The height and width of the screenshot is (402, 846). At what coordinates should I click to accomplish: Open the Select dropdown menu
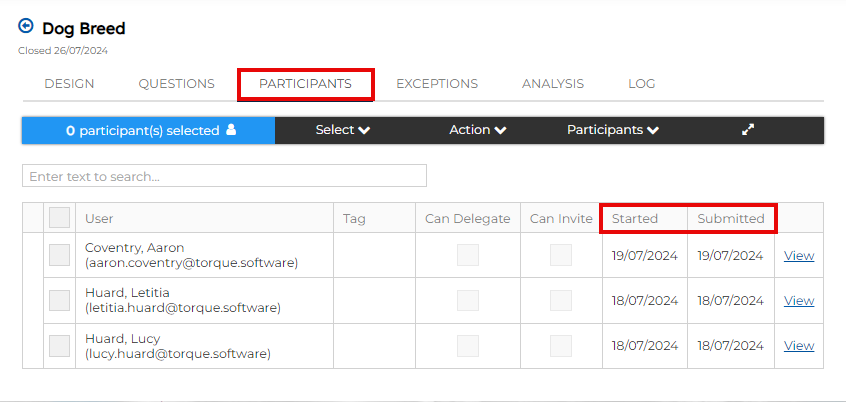pyautogui.click(x=342, y=130)
